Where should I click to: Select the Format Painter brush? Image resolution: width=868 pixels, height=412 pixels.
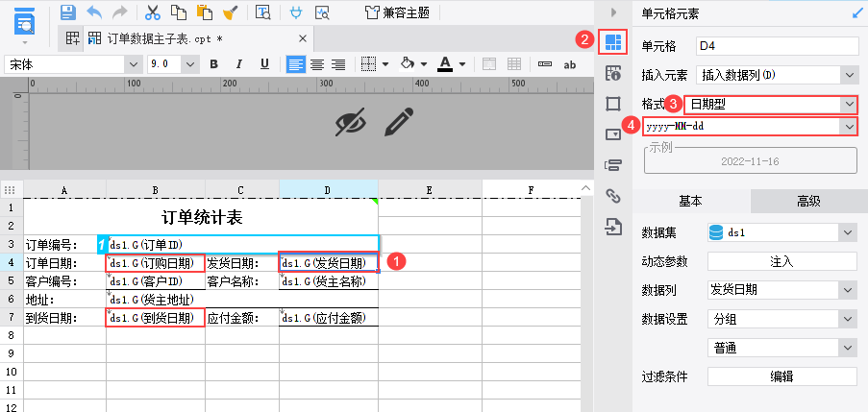[x=231, y=12]
